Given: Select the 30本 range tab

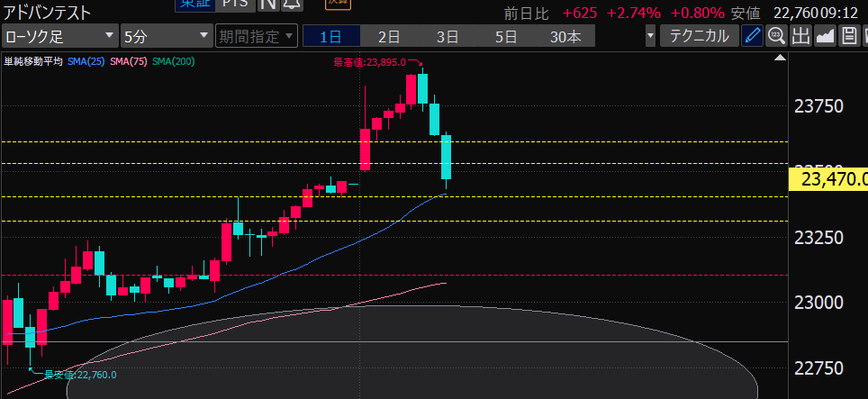Looking at the screenshot, I should [x=565, y=37].
